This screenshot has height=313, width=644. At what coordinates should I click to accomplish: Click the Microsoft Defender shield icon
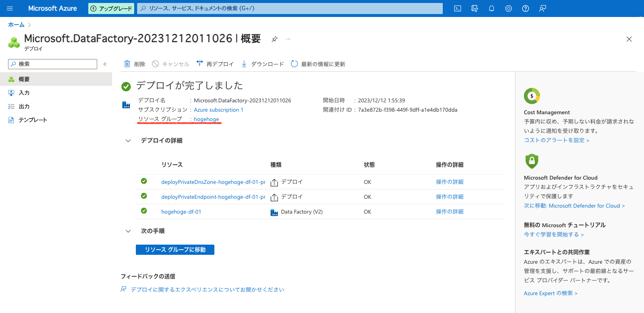tap(532, 161)
